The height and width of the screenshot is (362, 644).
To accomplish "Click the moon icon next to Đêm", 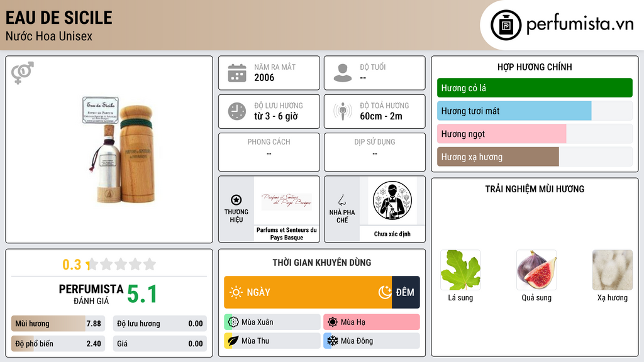I will pyautogui.click(x=385, y=292).
